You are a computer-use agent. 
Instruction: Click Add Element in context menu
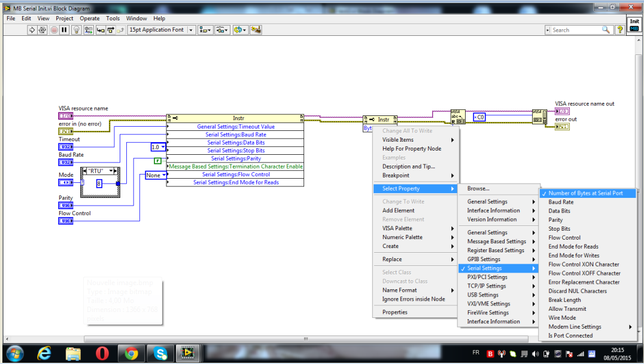tap(415, 210)
